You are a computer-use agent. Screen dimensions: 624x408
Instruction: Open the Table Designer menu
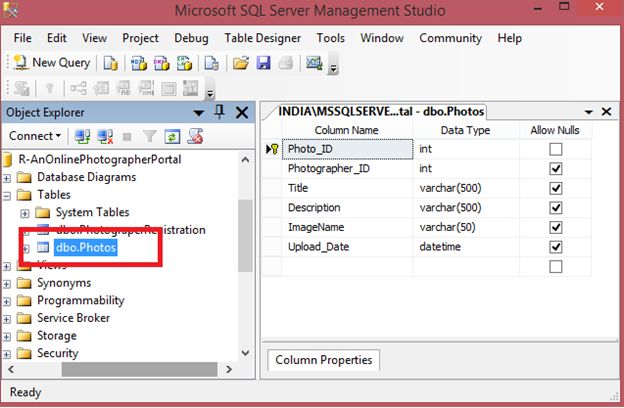(262, 38)
